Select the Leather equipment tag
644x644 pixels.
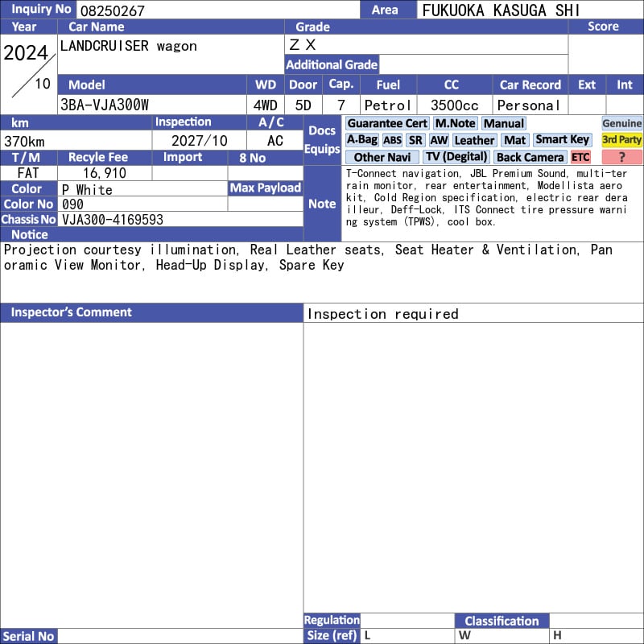[474, 140]
